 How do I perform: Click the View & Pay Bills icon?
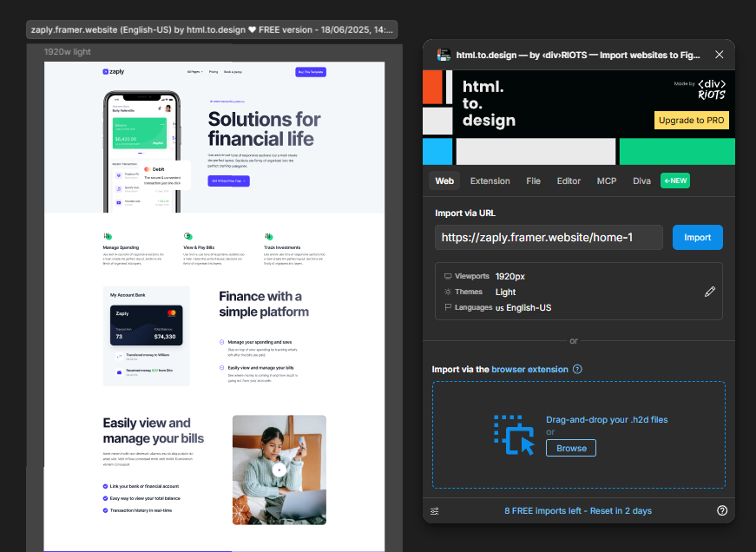[x=187, y=236]
